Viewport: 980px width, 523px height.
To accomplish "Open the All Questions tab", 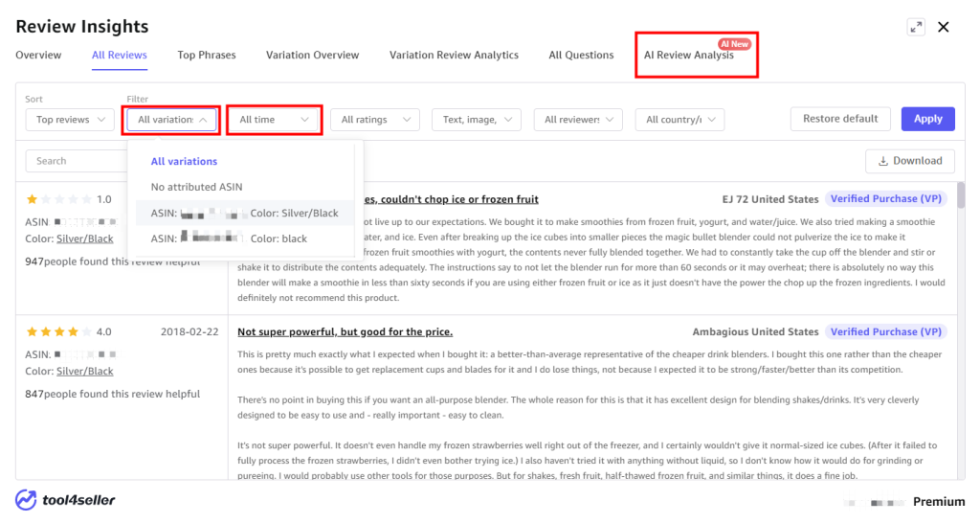I will coord(581,55).
